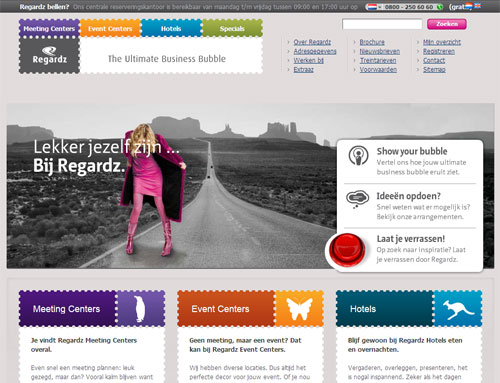The height and width of the screenshot is (383, 500).
Task: Open the Meeting Centers tab
Action: coord(49,29)
